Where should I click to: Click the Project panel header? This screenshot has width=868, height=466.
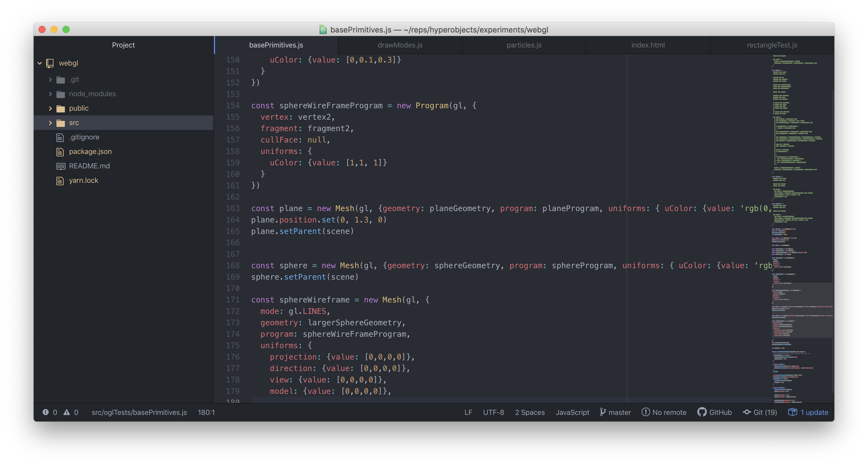click(123, 45)
